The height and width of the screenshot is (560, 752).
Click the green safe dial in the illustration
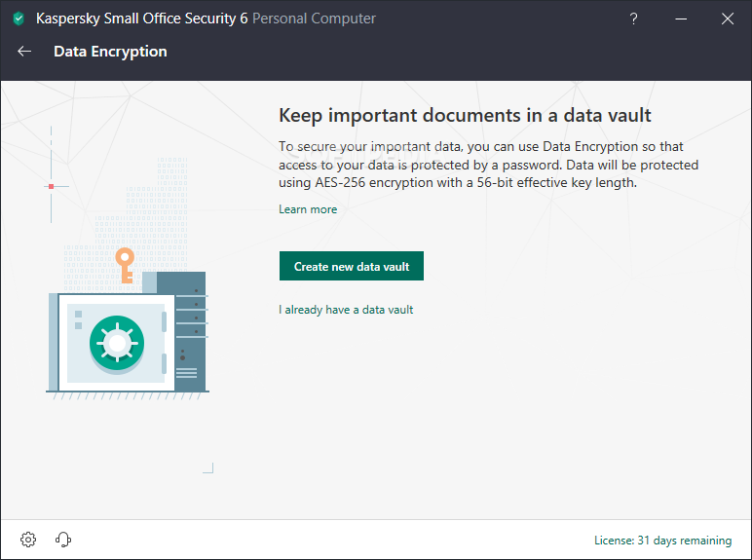[117, 343]
